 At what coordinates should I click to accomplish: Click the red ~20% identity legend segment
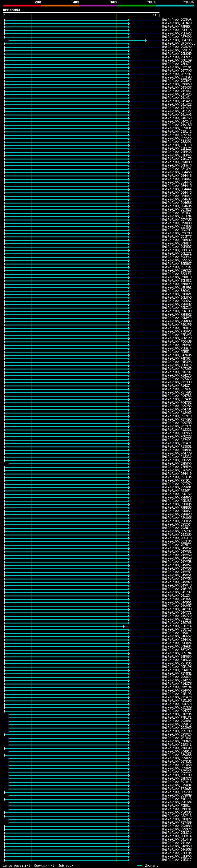22,6
